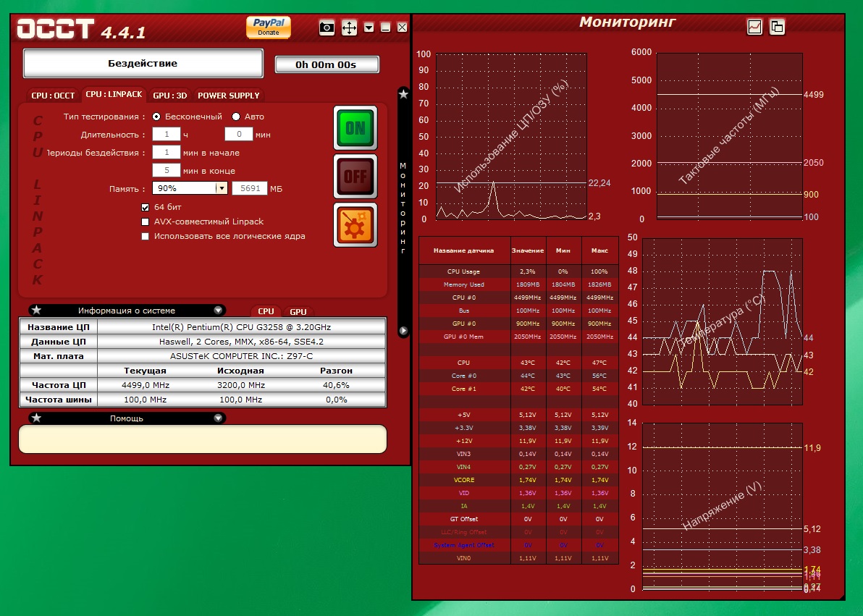Click the 5691 МБ memory field

tap(250, 188)
